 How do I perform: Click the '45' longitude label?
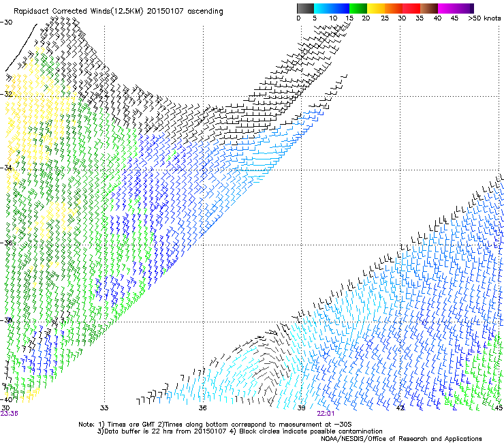[x=499, y=408]
